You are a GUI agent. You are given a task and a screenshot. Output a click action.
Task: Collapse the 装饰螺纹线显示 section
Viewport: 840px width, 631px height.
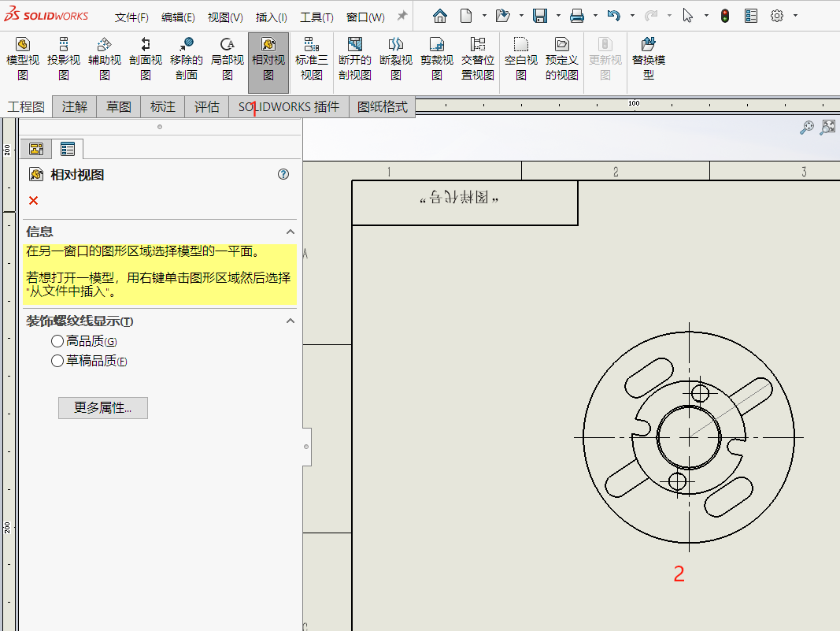pyautogui.click(x=290, y=321)
